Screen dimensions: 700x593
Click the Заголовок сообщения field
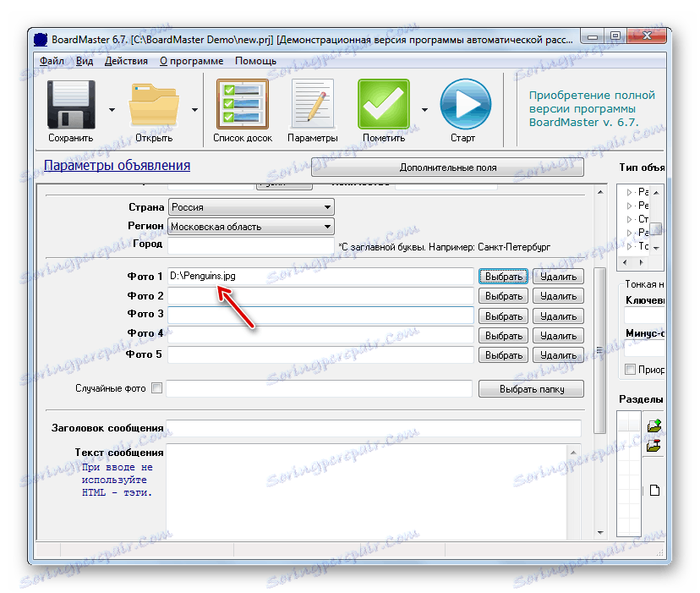374,428
